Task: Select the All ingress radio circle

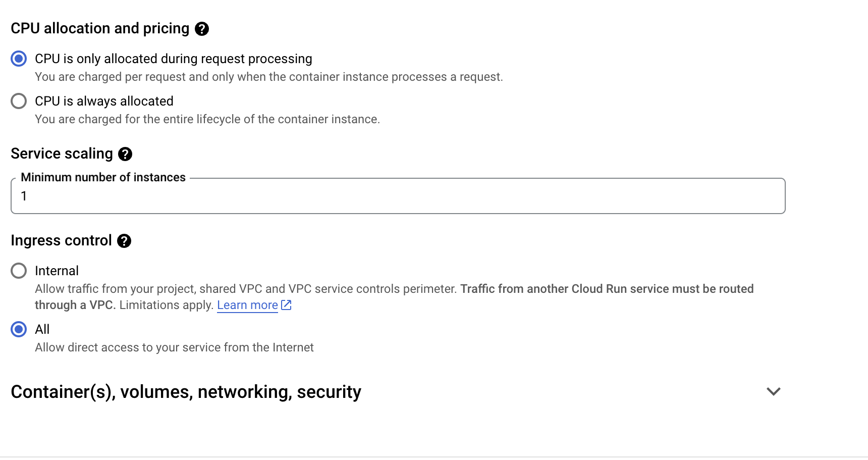Action: [x=19, y=329]
